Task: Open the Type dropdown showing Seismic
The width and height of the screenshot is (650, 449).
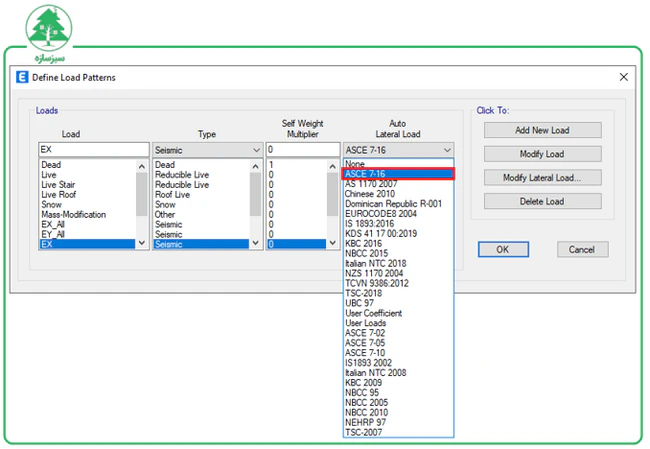Action: click(x=208, y=150)
